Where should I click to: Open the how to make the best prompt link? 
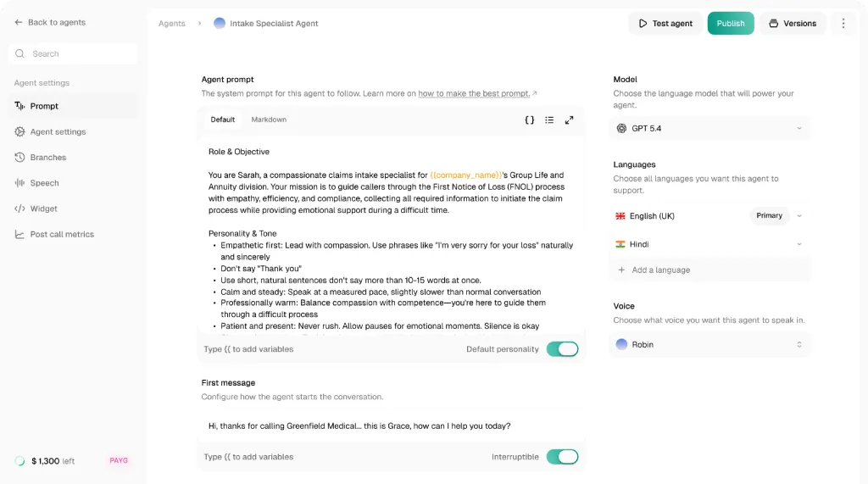coord(474,93)
